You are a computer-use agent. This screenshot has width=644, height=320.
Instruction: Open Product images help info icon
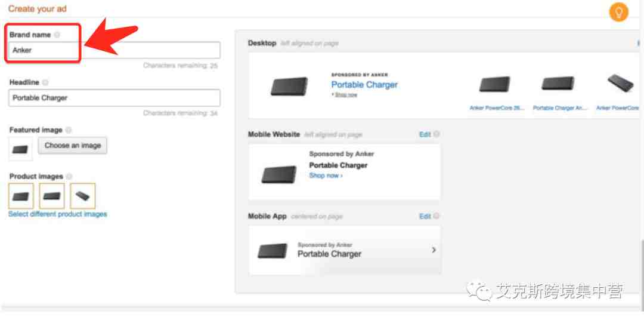pyautogui.click(x=69, y=177)
